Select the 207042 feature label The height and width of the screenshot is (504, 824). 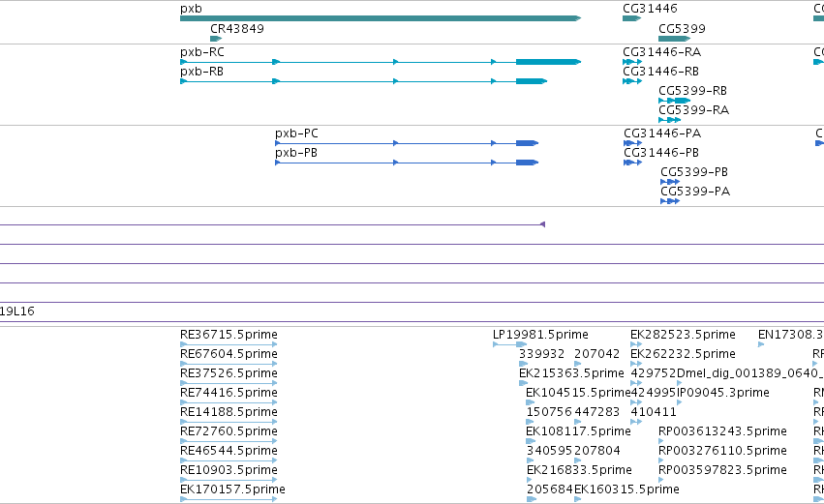click(x=597, y=354)
